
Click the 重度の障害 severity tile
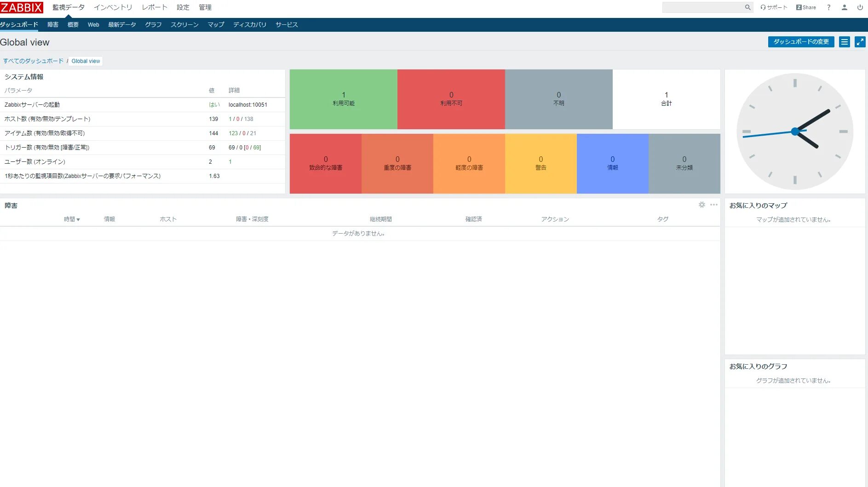[x=397, y=164]
